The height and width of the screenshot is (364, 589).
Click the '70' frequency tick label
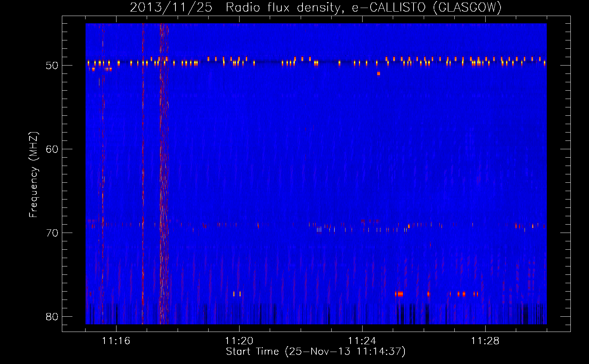[52, 233]
